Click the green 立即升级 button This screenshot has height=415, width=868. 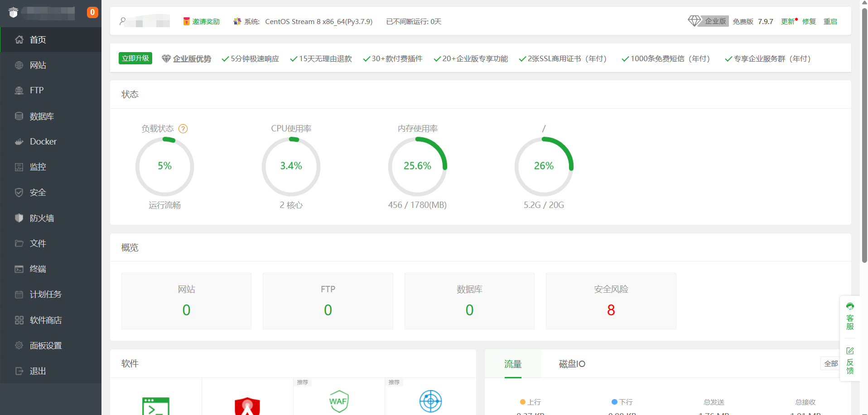click(135, 58)
